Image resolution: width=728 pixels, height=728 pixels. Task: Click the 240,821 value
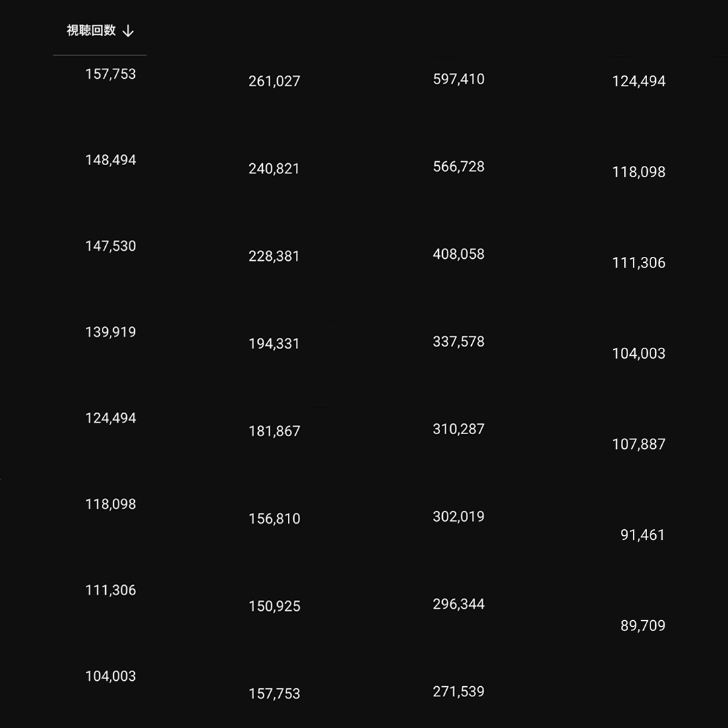tap(274, 169)
